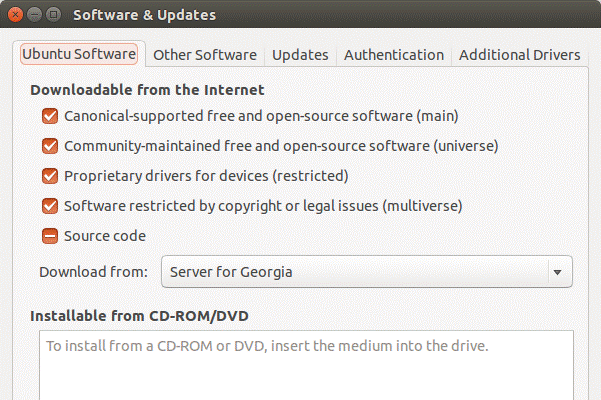This screenshot has height=400, width=601.
Task: Enable the Source code checkbox
Action: click(x=50, y=236)
